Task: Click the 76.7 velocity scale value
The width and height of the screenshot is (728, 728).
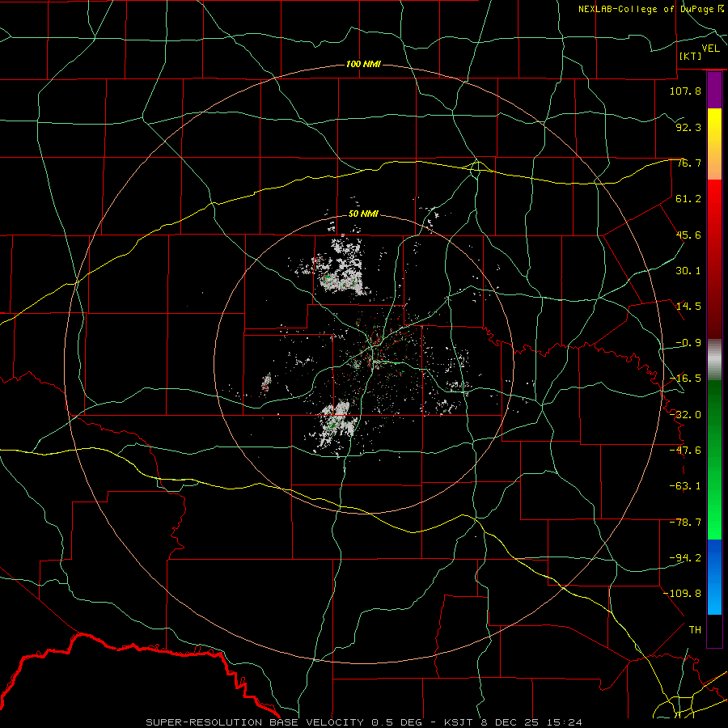Action: point(688,163)
